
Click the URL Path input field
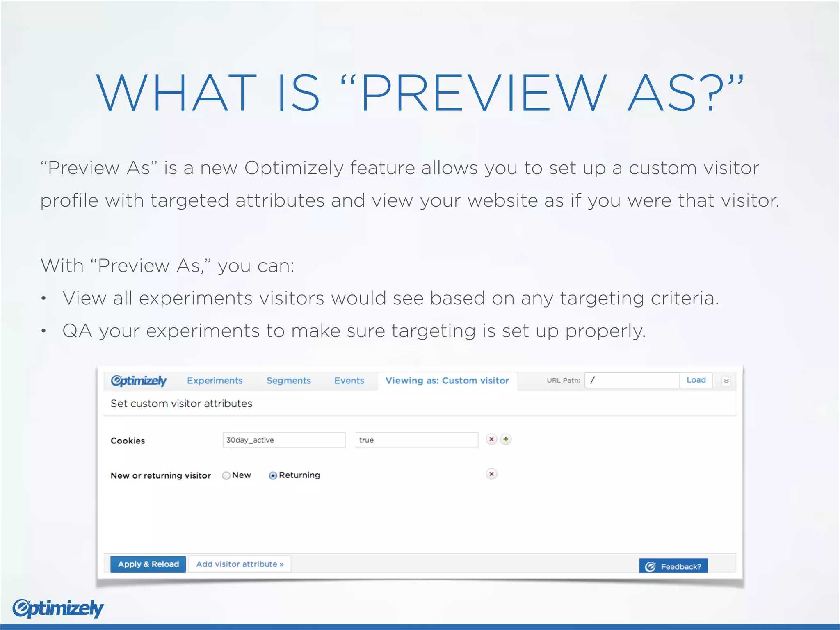[x=632, y=380]
